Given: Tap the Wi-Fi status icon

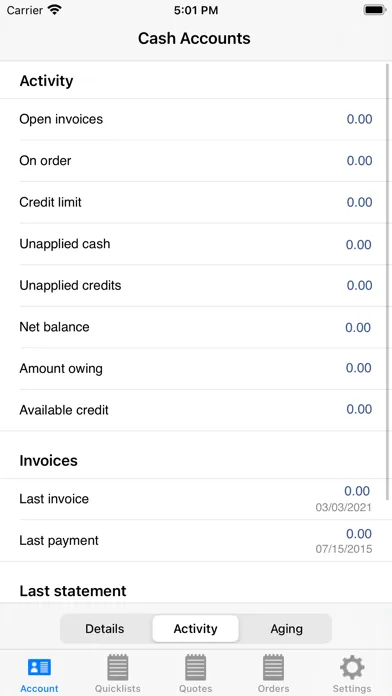Looking at the screenshot, I should tap(55, 10).
